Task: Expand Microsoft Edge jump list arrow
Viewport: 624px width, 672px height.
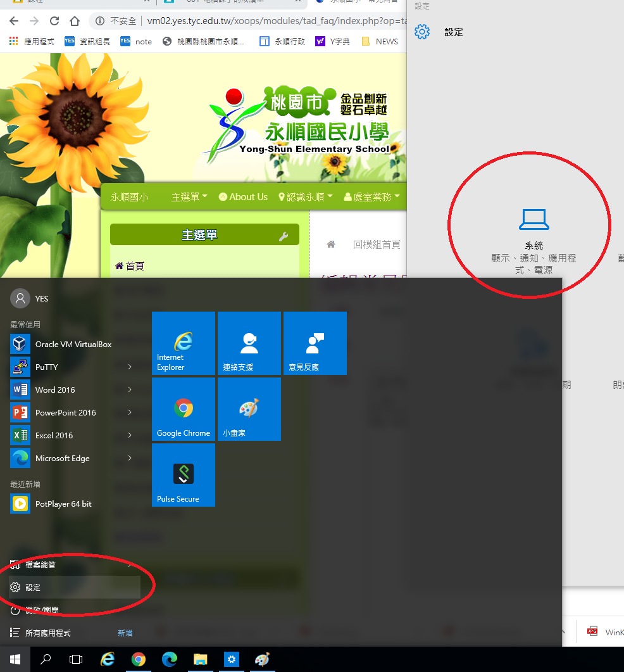Action: point(130,458)
